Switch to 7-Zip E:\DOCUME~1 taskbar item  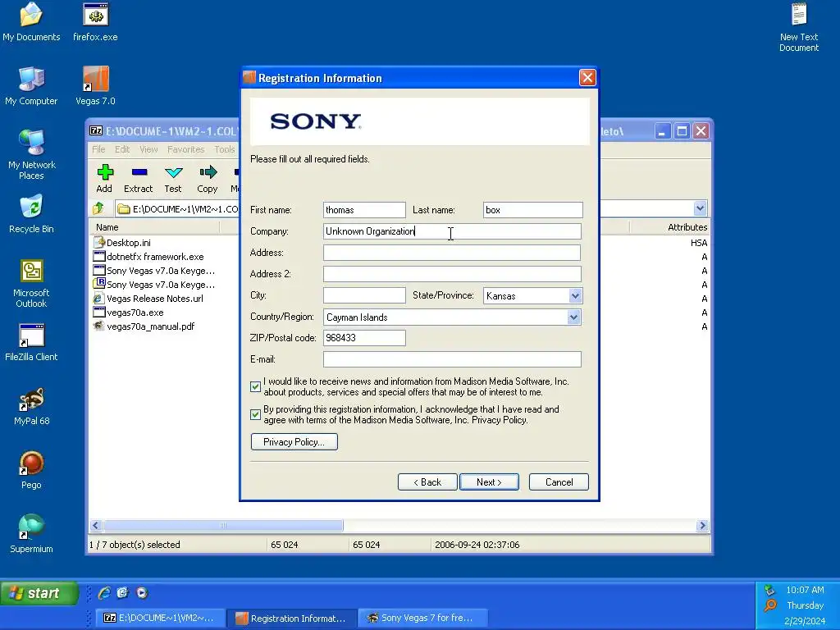coord(160,618)
